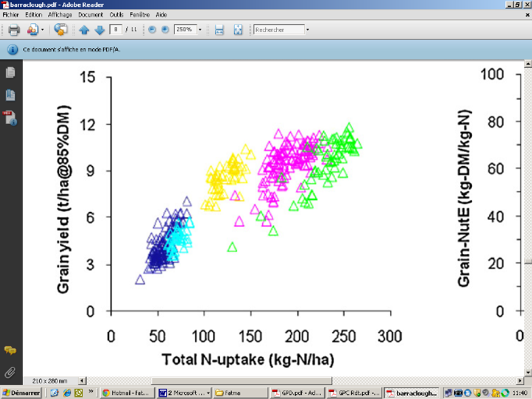Expand the Rechercher search options arrow
The image size is (532, 399).
tap(307, 30)
